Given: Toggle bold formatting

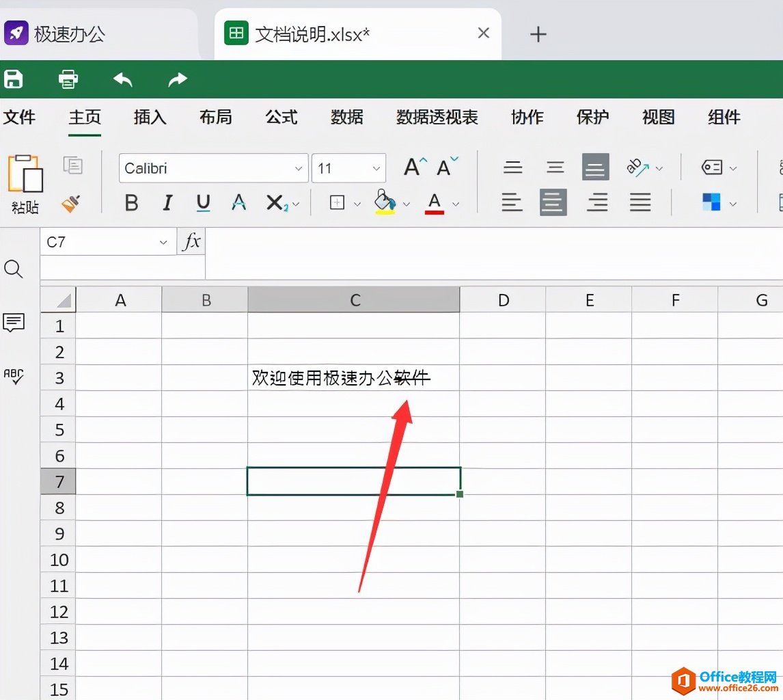Looking at the screenshot, I should coord(131,203).
